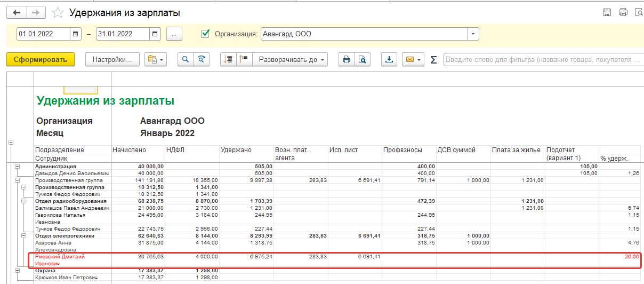Click the save-to-file download icon
The width and height of the screenshot is (644, 284).
(389, 59)
